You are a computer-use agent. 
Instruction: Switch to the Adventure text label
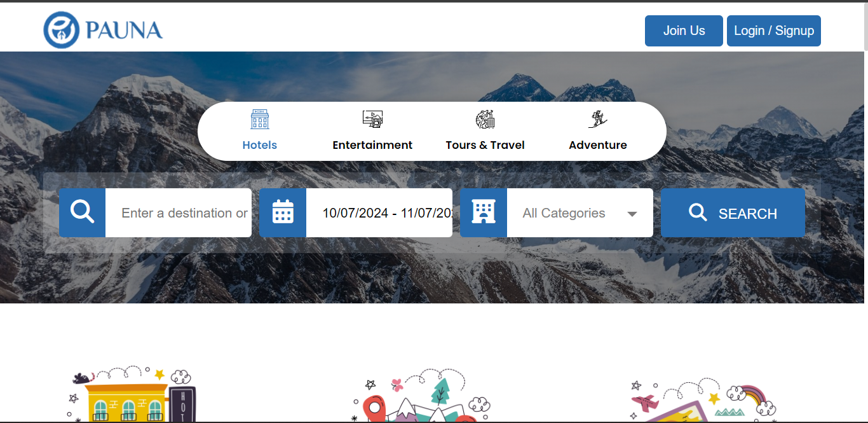coord(597,145)
